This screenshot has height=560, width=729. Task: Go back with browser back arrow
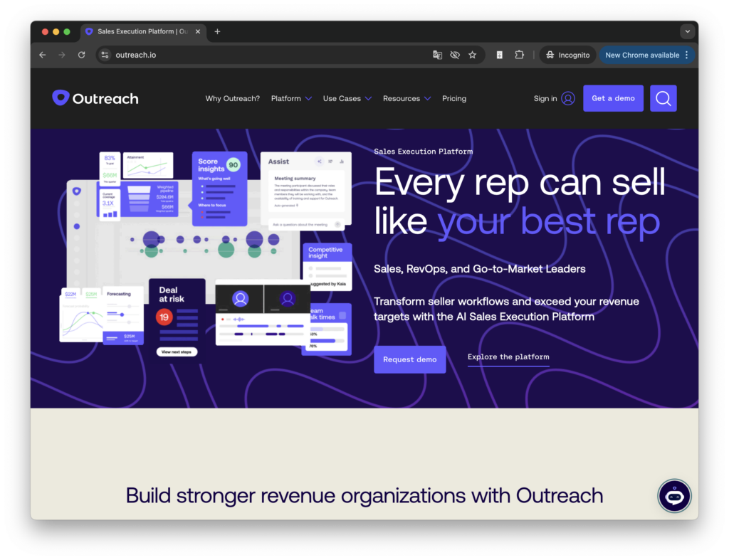click(x=43, y=55)
